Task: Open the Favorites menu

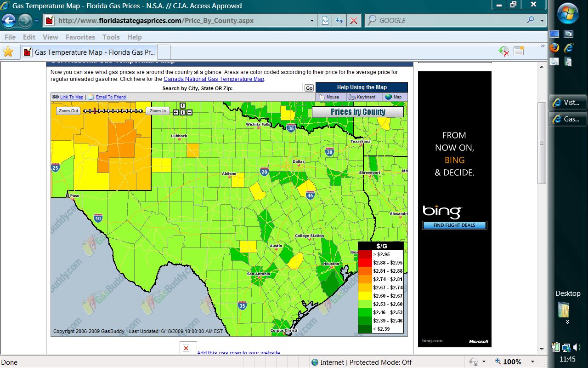Action: [x=80, y=37]
